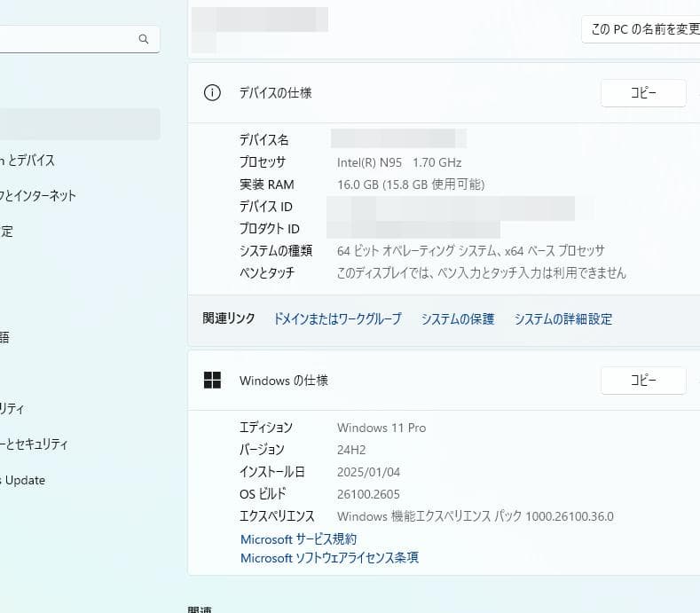Click the システムの種類 label
The image size is (700, 613).
[276, 251]
